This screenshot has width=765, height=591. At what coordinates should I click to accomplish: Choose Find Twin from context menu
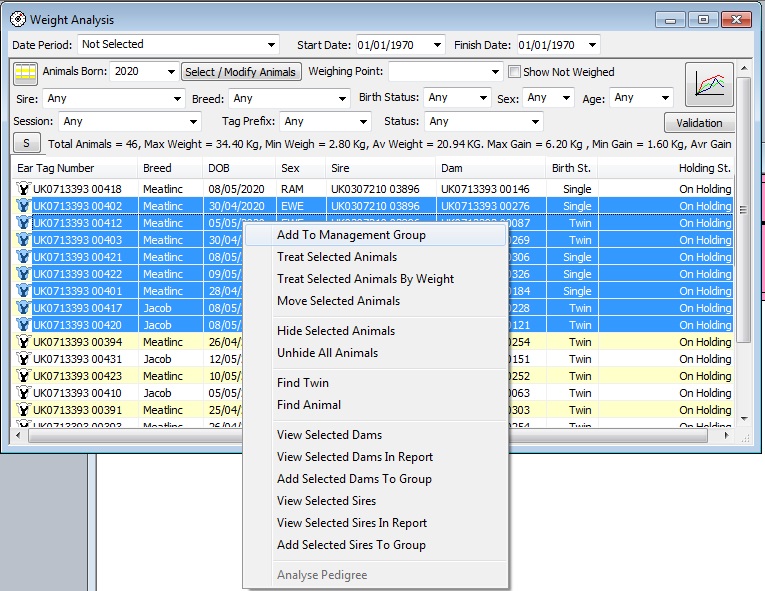point(376,383)
